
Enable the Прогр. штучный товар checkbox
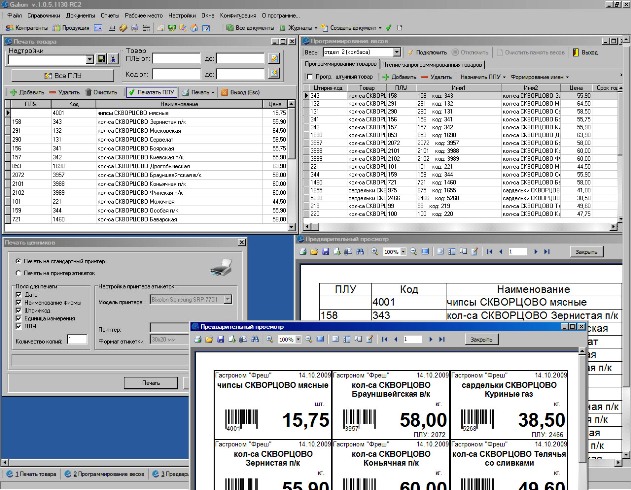click(311, 76)
